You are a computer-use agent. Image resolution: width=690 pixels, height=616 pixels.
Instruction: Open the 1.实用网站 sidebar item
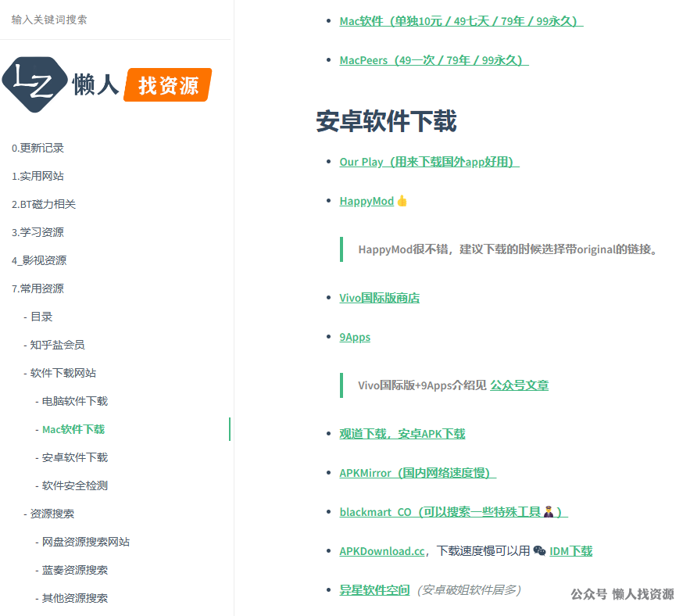click(x=38, y=176)
